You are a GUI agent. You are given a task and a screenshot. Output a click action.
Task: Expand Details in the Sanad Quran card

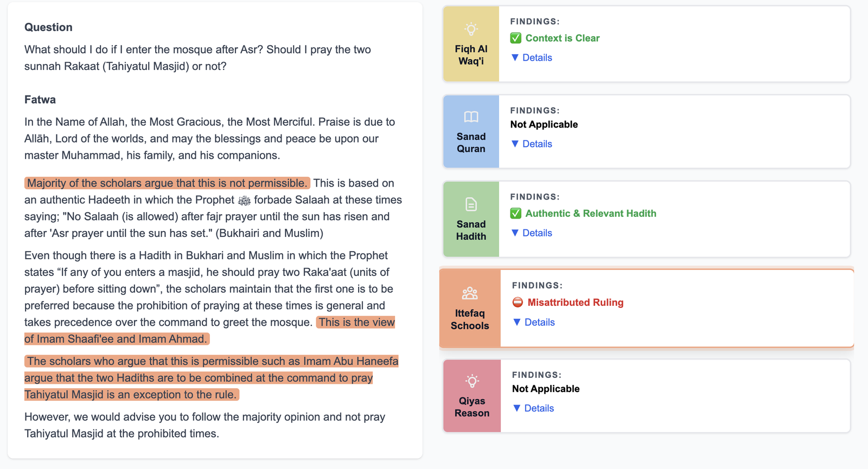(x=532, y=144)
